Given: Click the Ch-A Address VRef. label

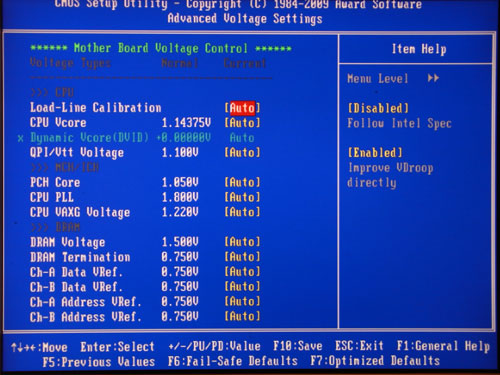Looking at the screenshot, I should pos(86,302).
